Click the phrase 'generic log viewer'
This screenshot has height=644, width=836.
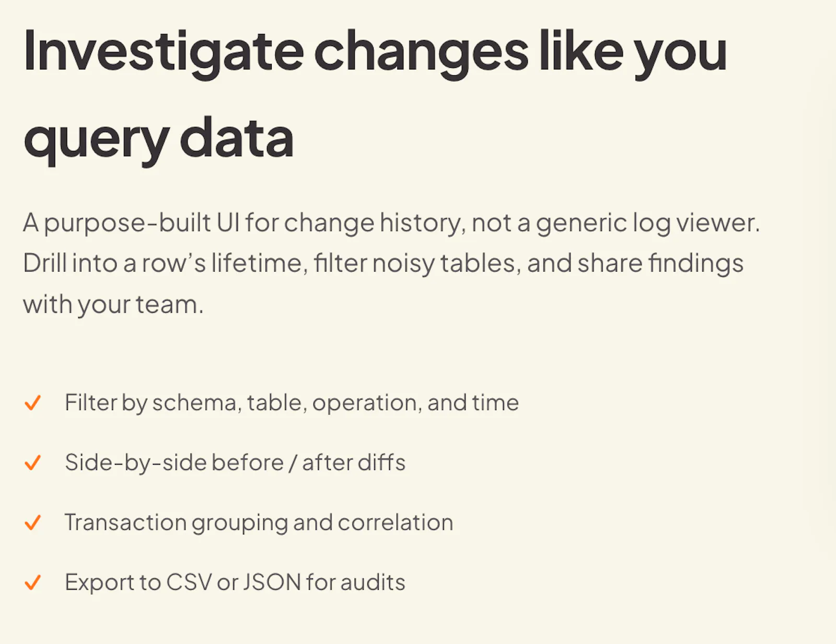pyautogui.click(x=647, y=224)
